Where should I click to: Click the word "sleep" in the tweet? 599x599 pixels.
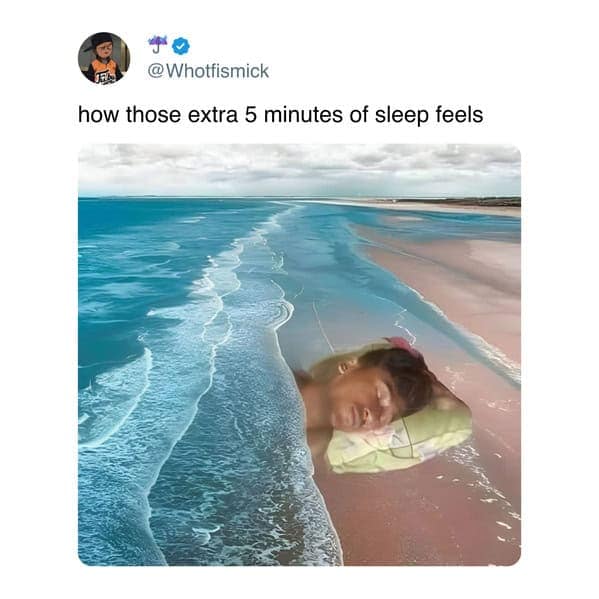pyautogui.click(x=402, y=115)
